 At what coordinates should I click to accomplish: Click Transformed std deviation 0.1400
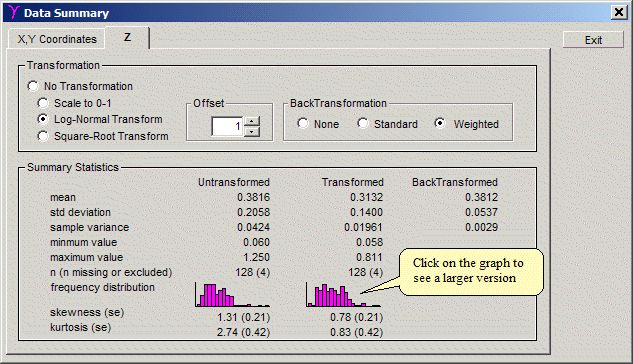(366, 212)
